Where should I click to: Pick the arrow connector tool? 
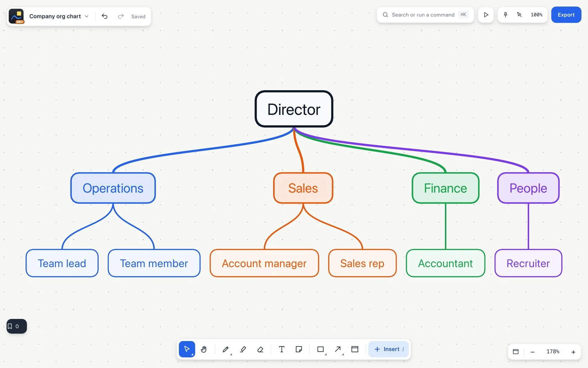coord(338,349)
